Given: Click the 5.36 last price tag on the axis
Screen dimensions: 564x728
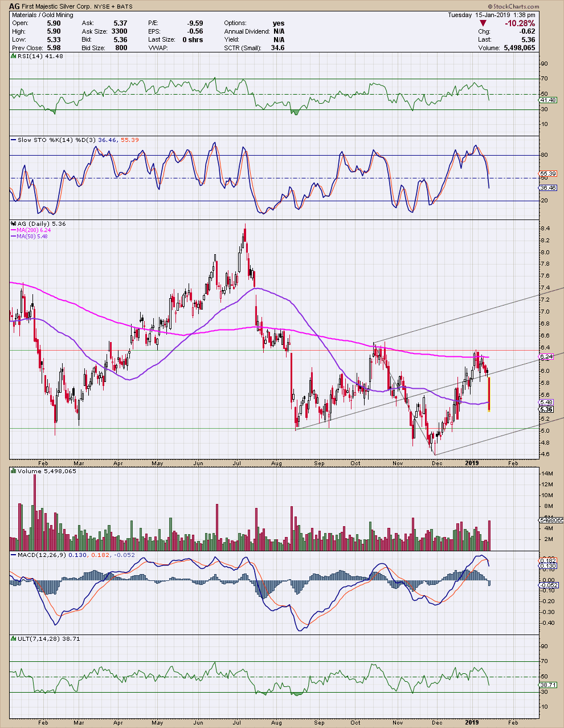Looking at the screenshot, I should coord(546,409).
